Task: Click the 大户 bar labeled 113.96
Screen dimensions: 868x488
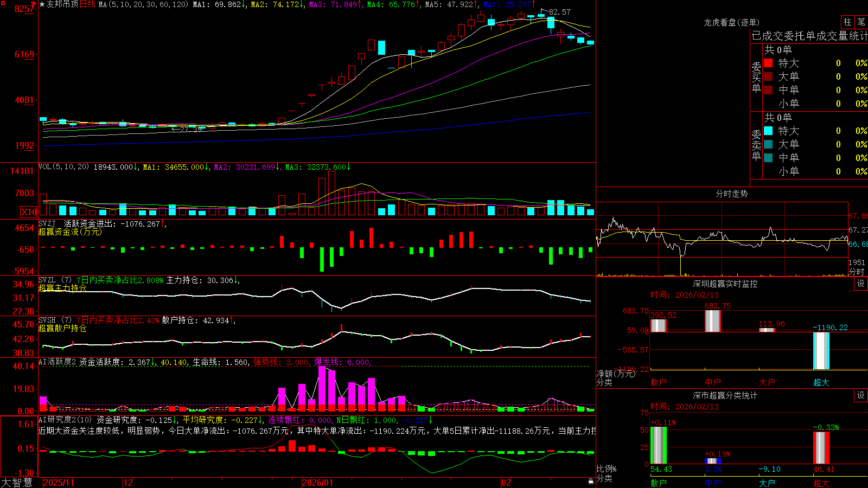Action: pos(767,330)
